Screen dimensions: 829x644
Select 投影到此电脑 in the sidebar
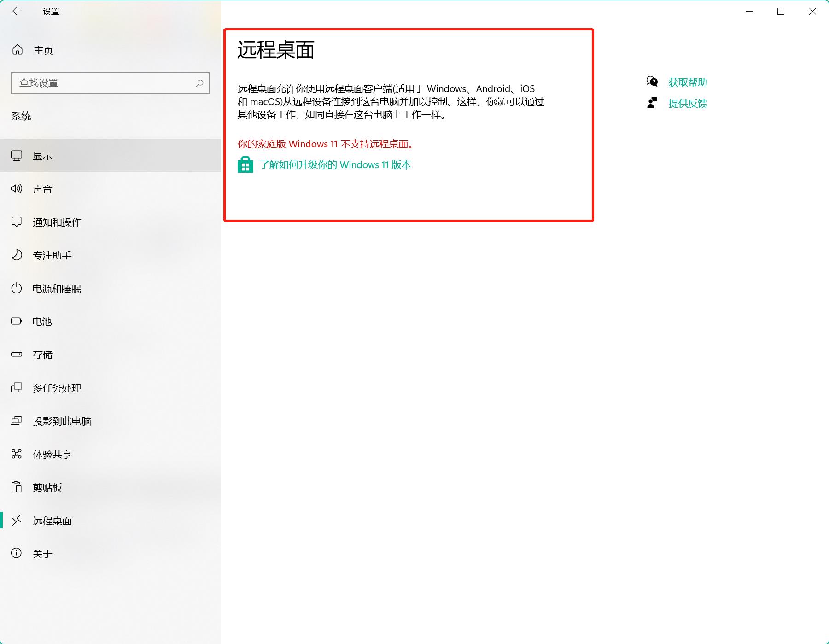(x=111, y=421)
